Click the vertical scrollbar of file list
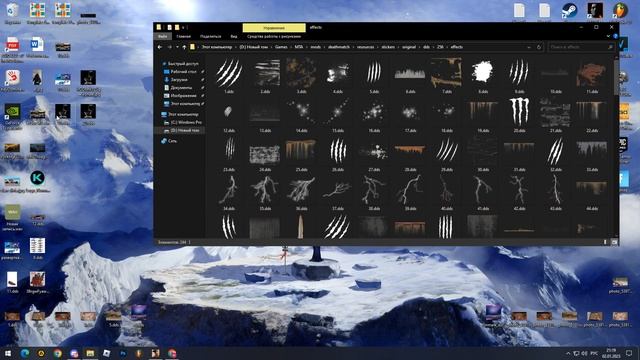 616,77
